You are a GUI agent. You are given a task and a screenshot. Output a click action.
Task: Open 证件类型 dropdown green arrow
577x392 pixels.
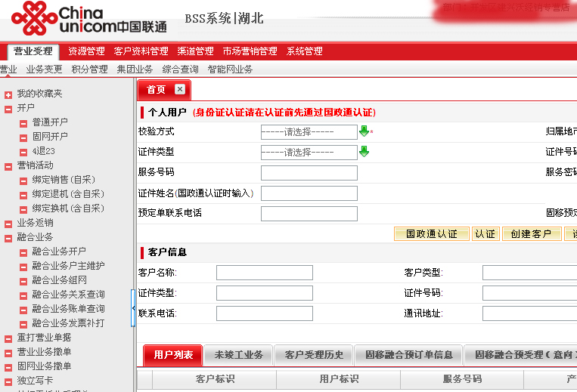(364, 151)
